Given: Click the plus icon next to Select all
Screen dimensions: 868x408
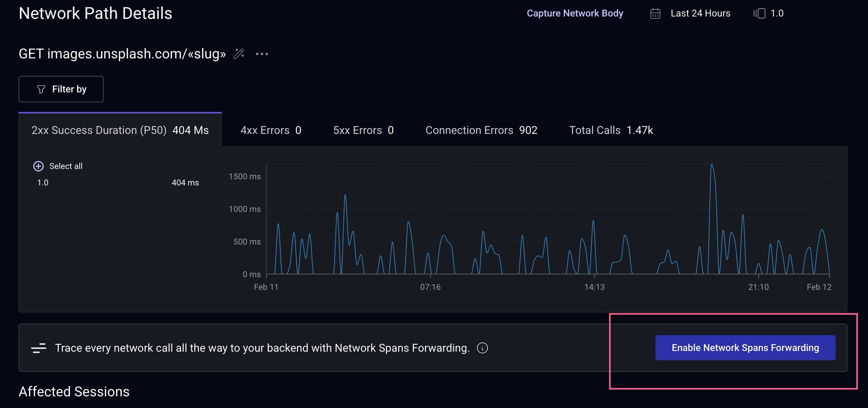Looking at the screenshot, I should tap(38, 166).
